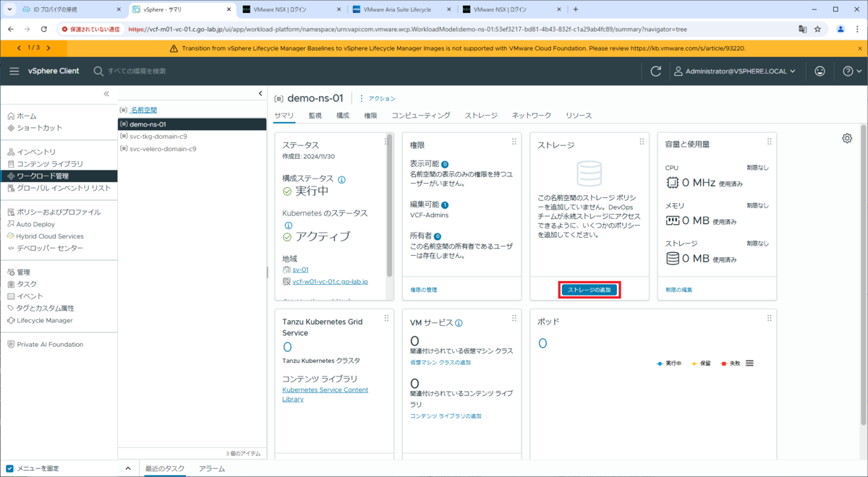Go to the previous notification banner
868x477 pixels.
(19, 48)
